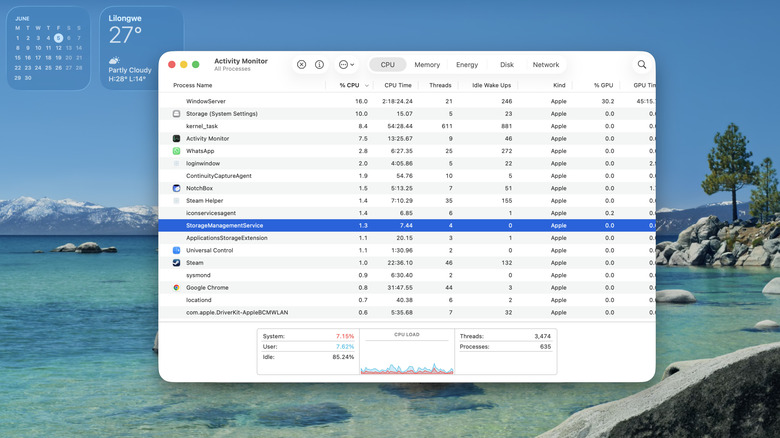
Task: Click the Activity Monitor window title
Action: [241, 61]
